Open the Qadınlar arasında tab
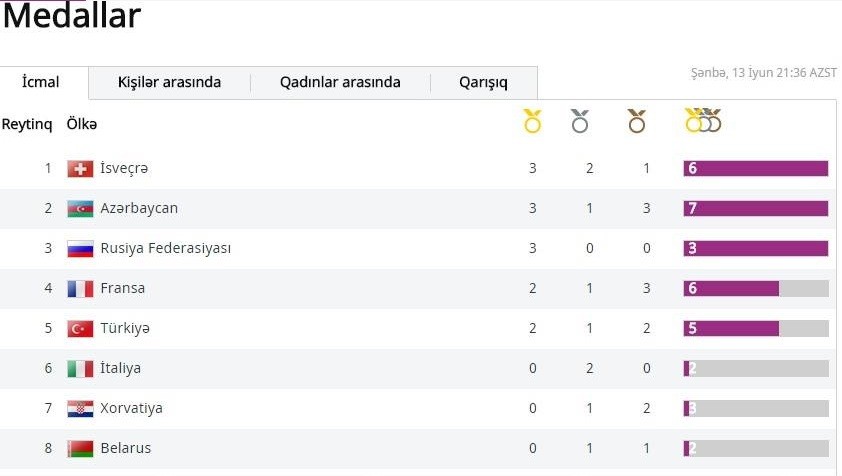This screenshot has height=476, width=842. coord(340,83)
